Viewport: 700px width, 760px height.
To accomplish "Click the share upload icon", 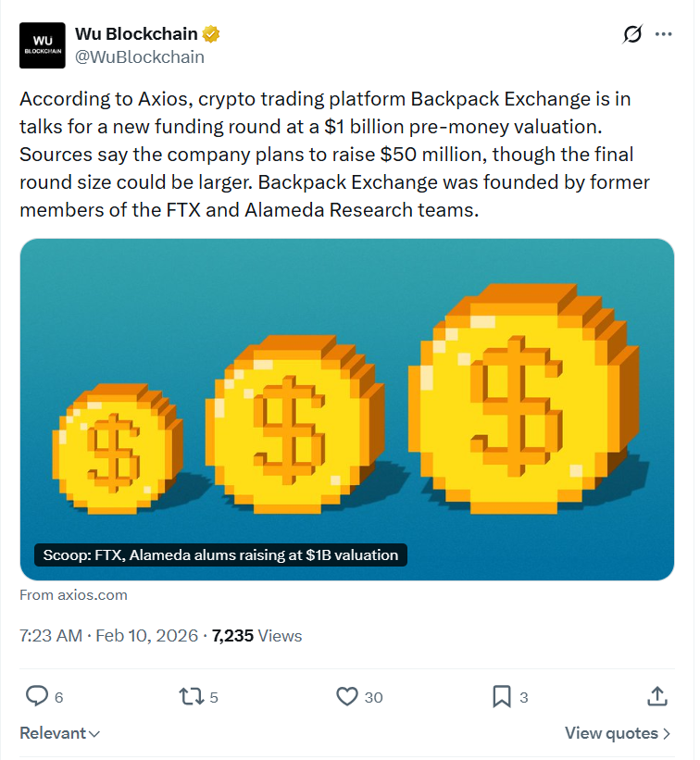I will coord(656,696).
